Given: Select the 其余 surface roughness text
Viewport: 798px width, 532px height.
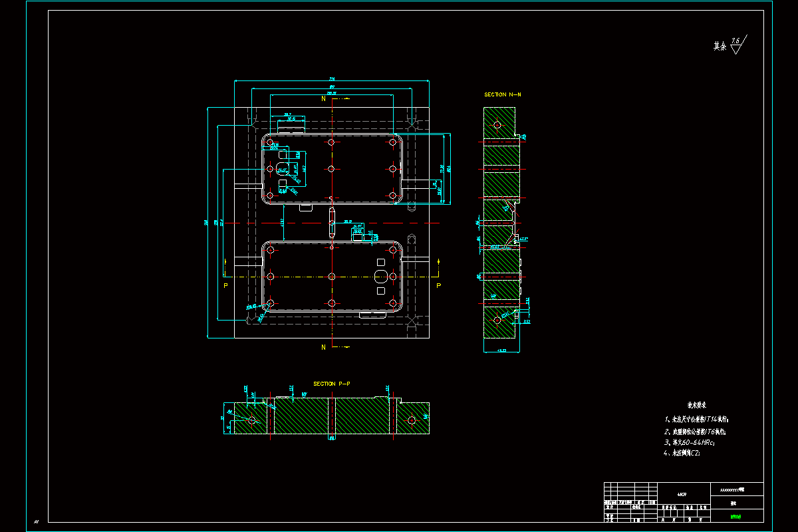Looking at the screenshot, I should pyautogui.click(x=720, y=47).
